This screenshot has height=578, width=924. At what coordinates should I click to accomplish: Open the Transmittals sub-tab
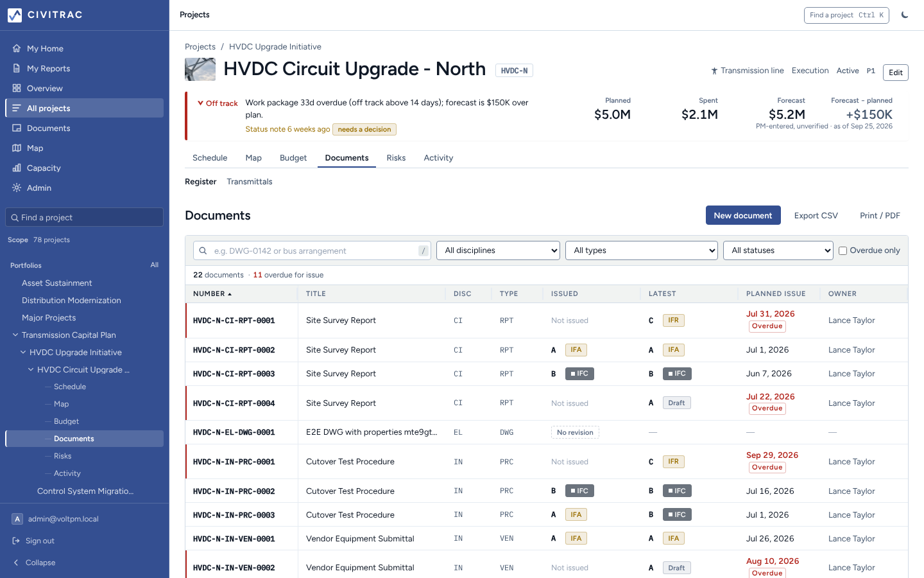pos(250,182)
